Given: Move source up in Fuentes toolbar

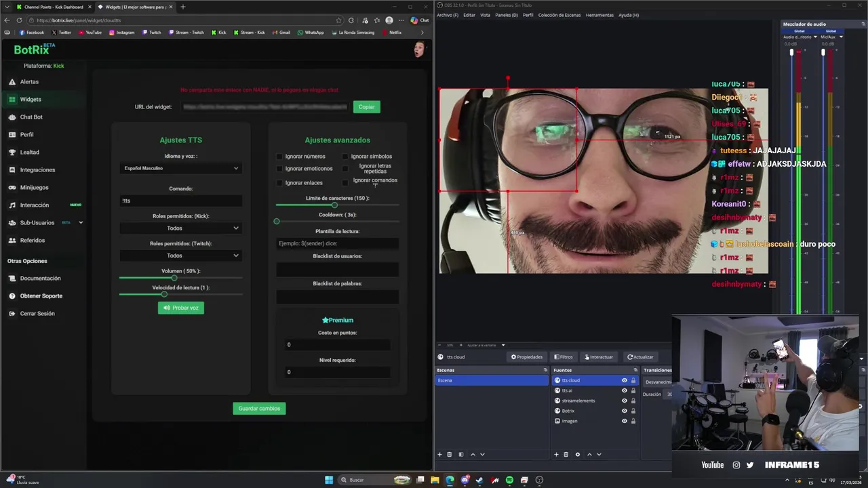Looking at the screenshot, I should click(x=589, y=455).
